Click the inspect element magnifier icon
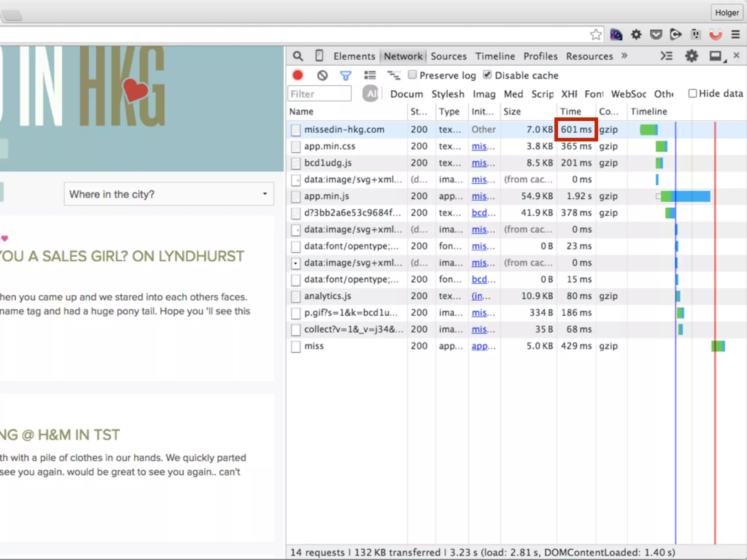This screenshot has height=560, width=747. pos(298,56)
